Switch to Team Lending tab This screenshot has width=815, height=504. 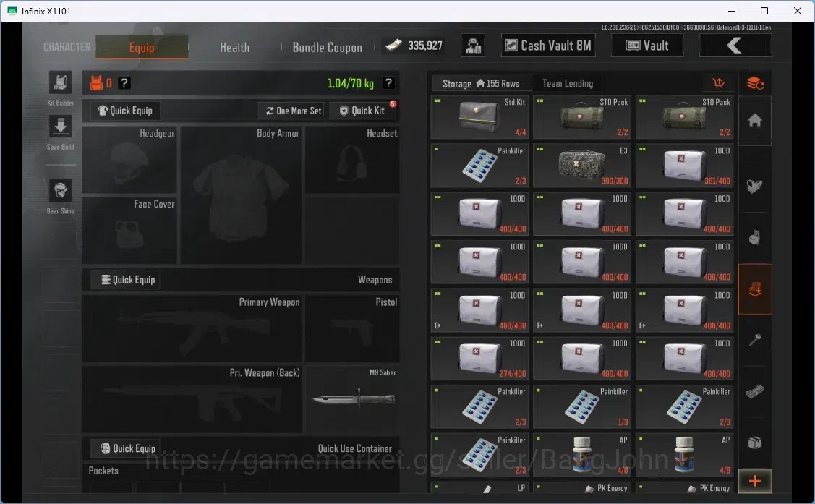click(x=568, y=83)
